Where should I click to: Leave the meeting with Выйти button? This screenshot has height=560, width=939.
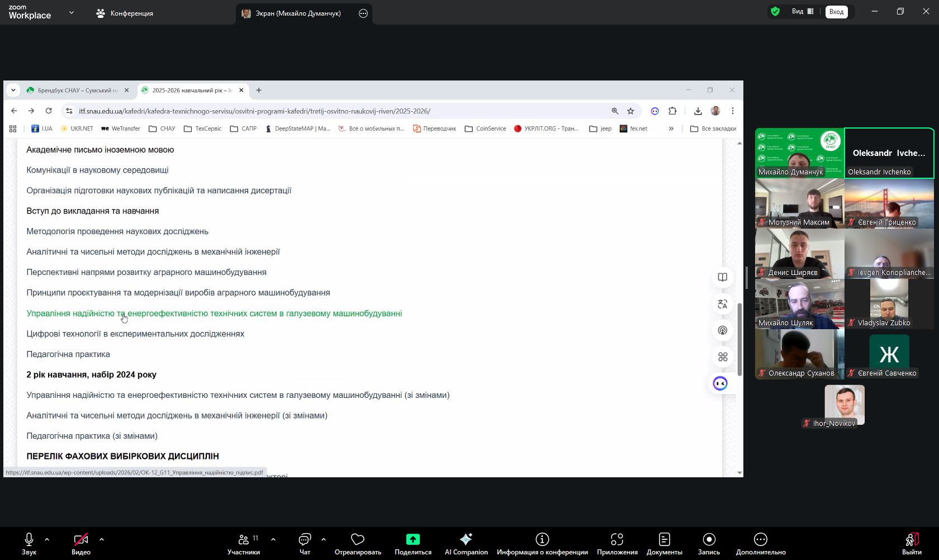pos(912,543)
